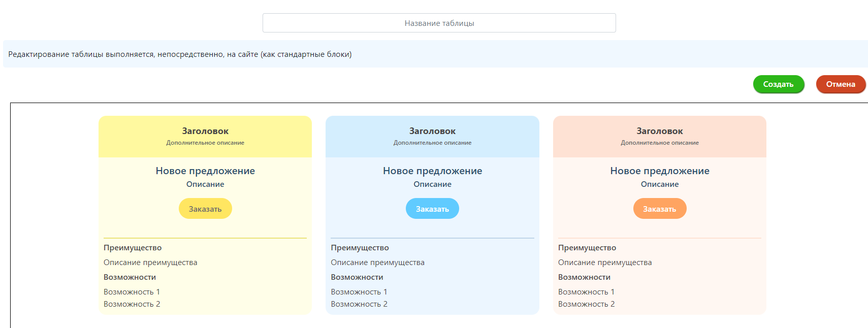
Task: Click Описание преимущества in blue card
Action: pos(377,263)
